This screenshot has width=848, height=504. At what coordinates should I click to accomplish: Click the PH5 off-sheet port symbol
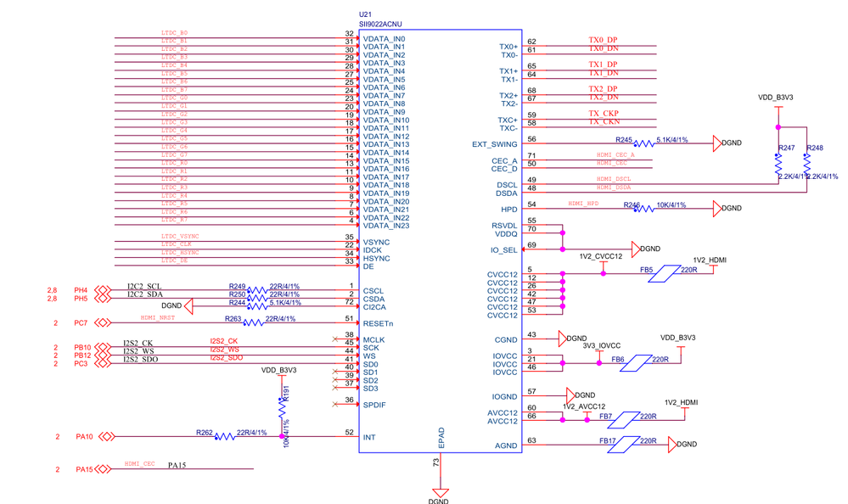102,299
